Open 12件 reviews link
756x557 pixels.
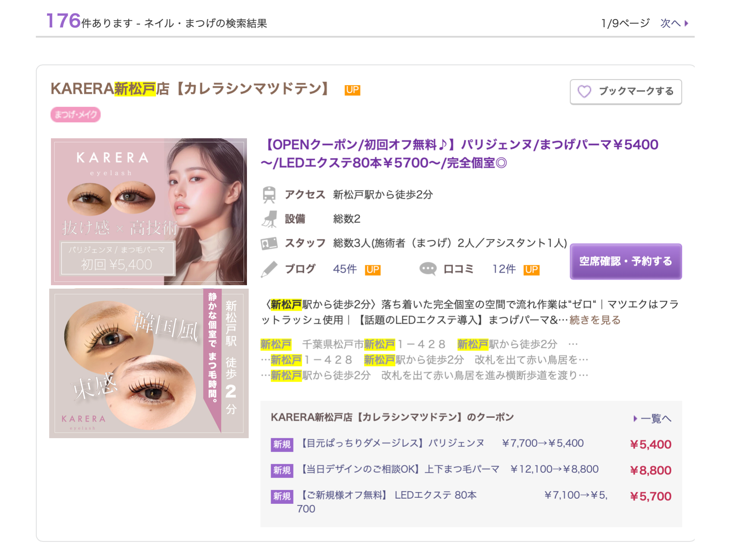pyautogui.click(x=504, y=269)
